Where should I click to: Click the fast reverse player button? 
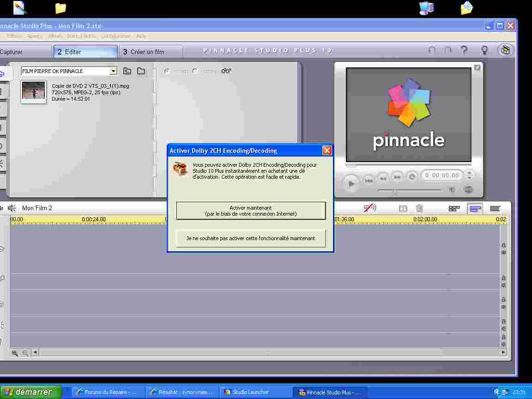[383, 178]
